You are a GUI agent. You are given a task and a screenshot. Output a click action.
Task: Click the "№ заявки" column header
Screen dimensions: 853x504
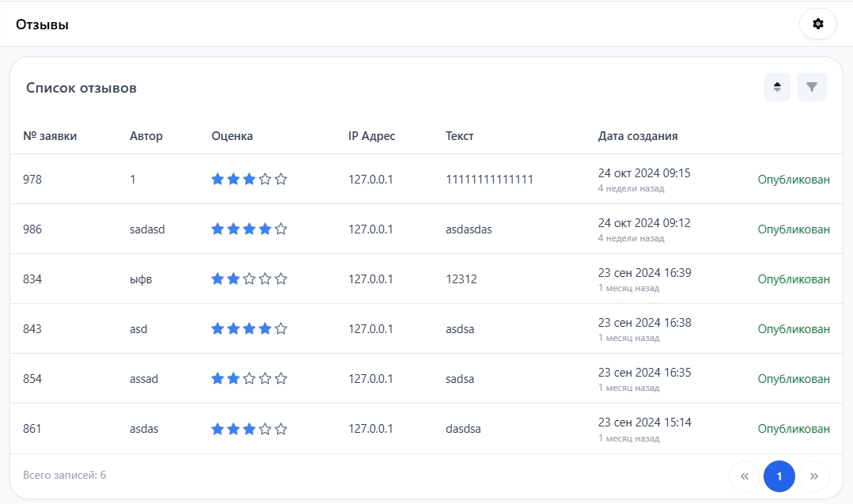click(50, 136)
